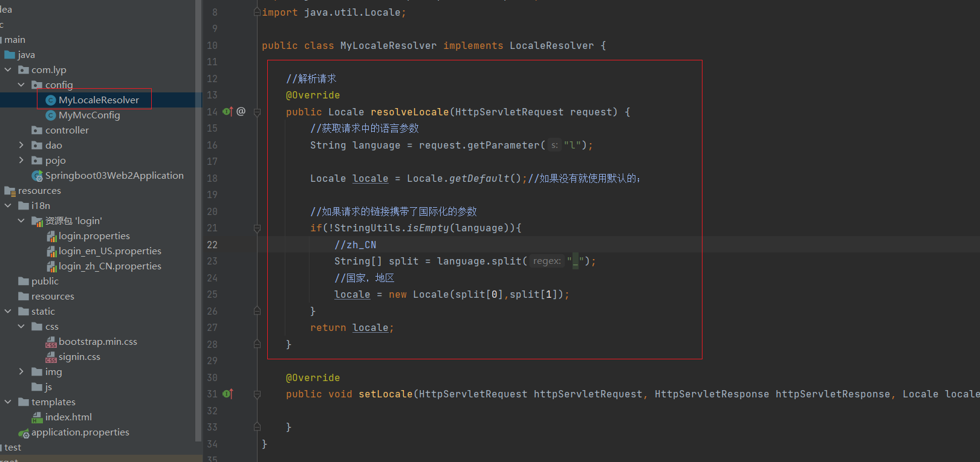Screen dimensions: 980x462
Task: Select the test folder
Action: tap(13, 448)
